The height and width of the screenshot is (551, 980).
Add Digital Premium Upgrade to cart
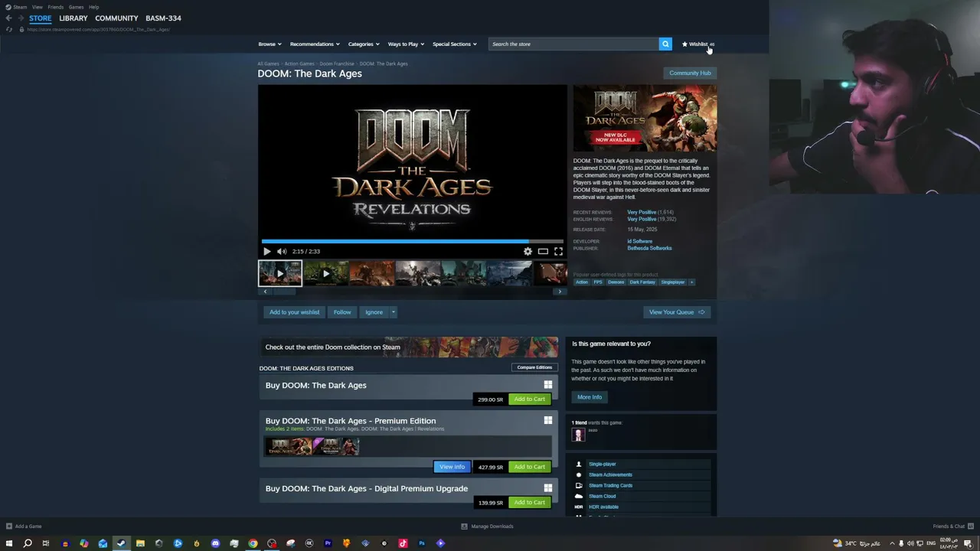[x=529, y=502]
